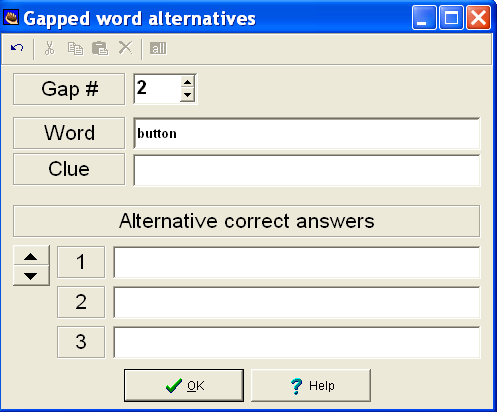Click the Copy icon in toolbar
The image size is (497, 412).
tap(75, 49)
